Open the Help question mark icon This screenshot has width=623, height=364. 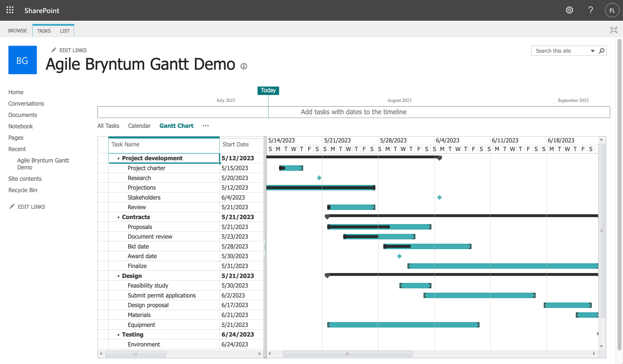pyautogui.click(x=590, y=10)
